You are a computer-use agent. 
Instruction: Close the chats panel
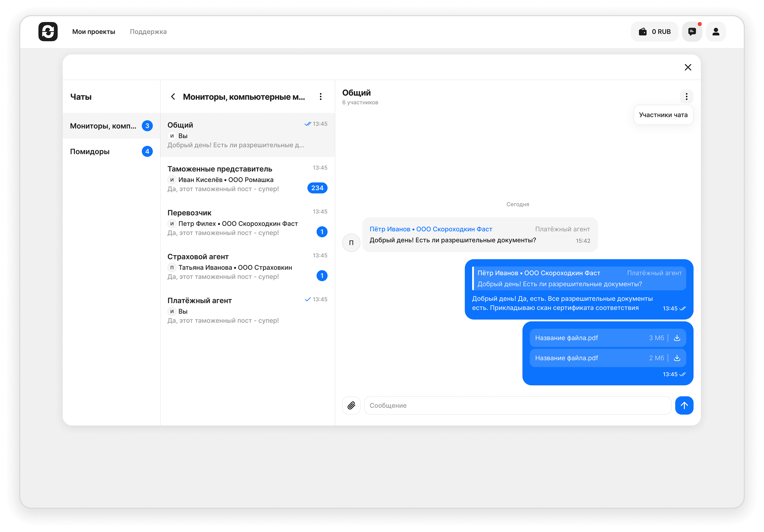tap(688, 67)
